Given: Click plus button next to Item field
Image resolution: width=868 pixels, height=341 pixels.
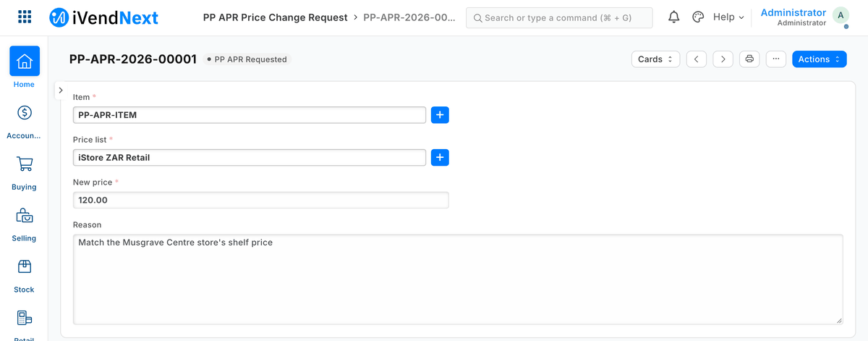Looking at the screenshot, I should pyautogui.click(x=440, y=115).
